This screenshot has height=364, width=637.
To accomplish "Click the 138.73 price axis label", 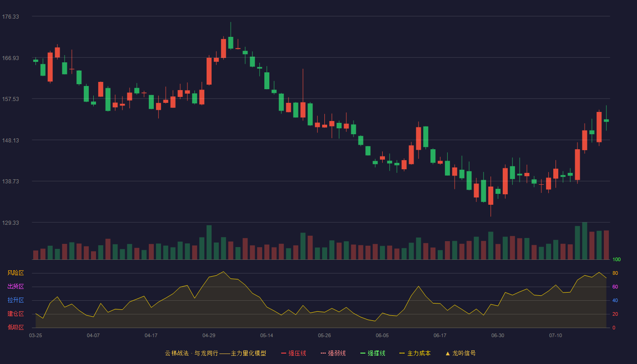I will (10, 182).
